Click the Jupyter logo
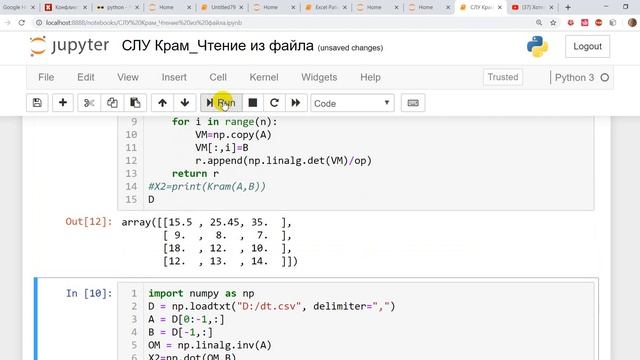 coord(69,46)
